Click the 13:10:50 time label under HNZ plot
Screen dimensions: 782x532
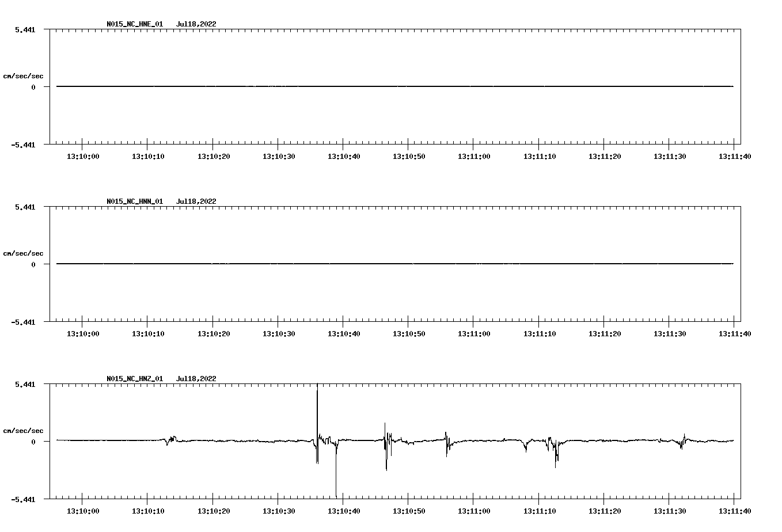[409, 511]
